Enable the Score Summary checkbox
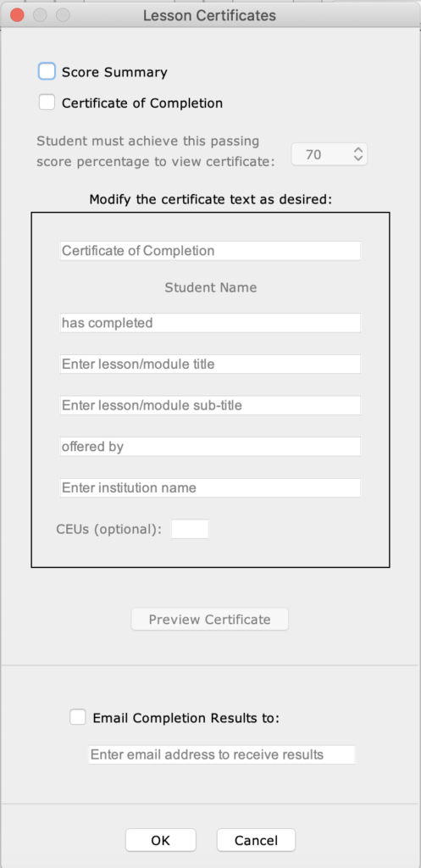This screenshot has width=421, height=868. (47, 71)
